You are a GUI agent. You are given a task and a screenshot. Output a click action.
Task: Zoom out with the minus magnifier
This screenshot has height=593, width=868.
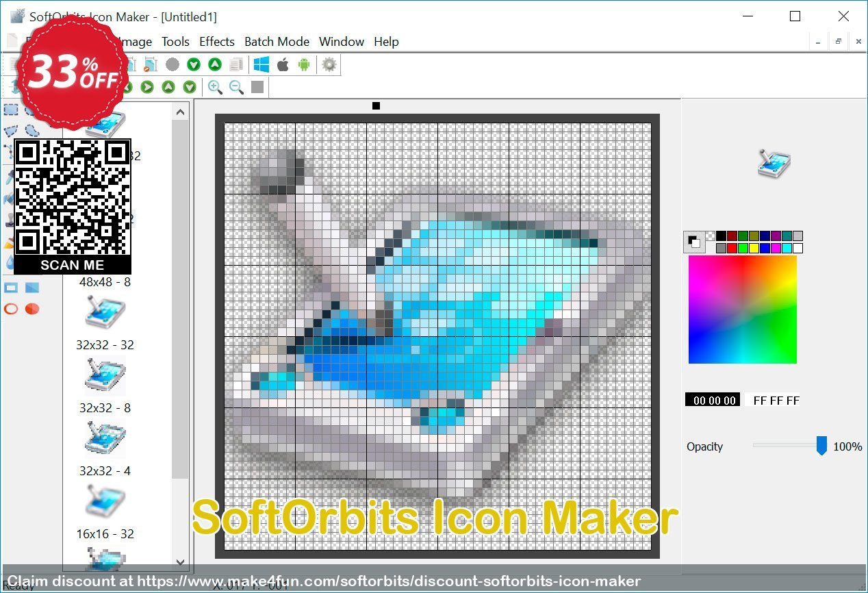[236, 87]
